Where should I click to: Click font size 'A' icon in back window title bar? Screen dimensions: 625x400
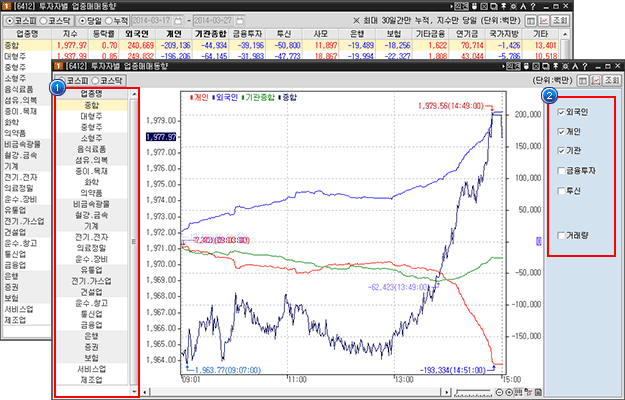(x=523, y=6)
